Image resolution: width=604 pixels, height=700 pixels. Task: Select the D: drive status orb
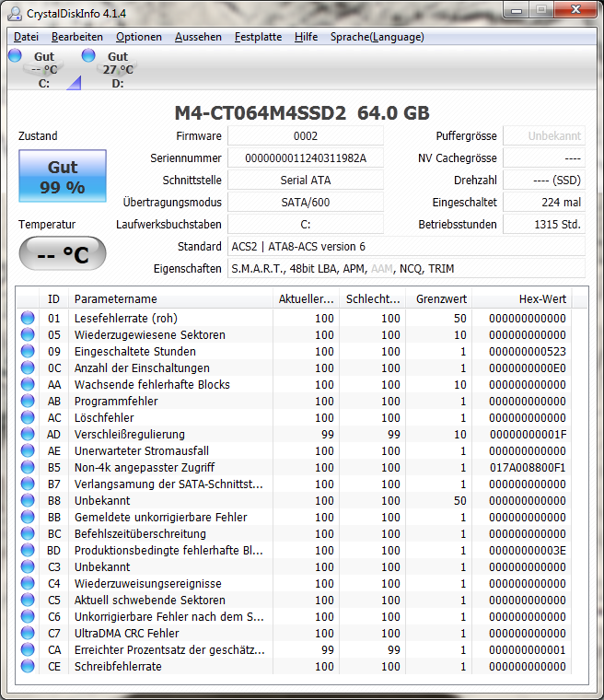click(88, 55)
